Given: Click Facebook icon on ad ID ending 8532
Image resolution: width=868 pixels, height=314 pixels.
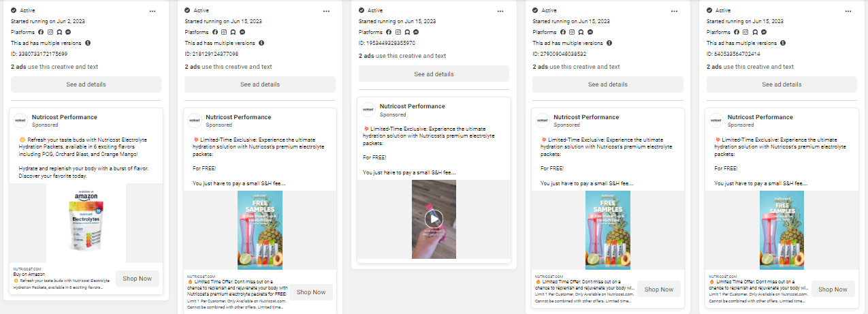Looking at the screenshot, I should (562, 32).
